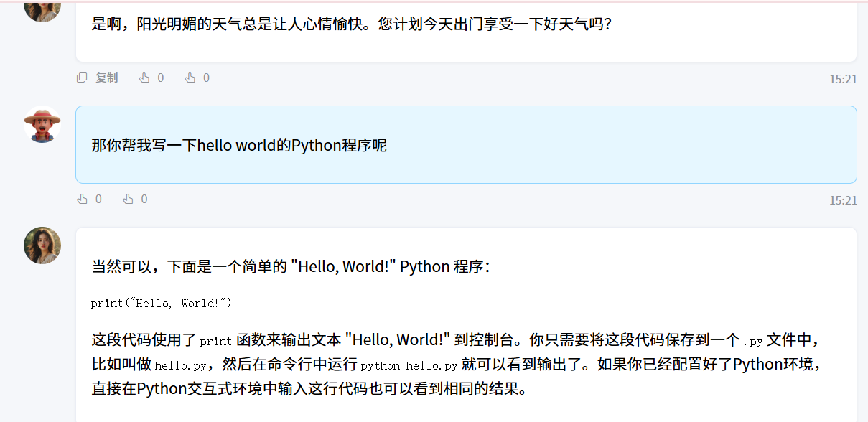868x422 pixels.
Task: Copy the sunny-weather reply using 复制
Action: click(98, 78)
